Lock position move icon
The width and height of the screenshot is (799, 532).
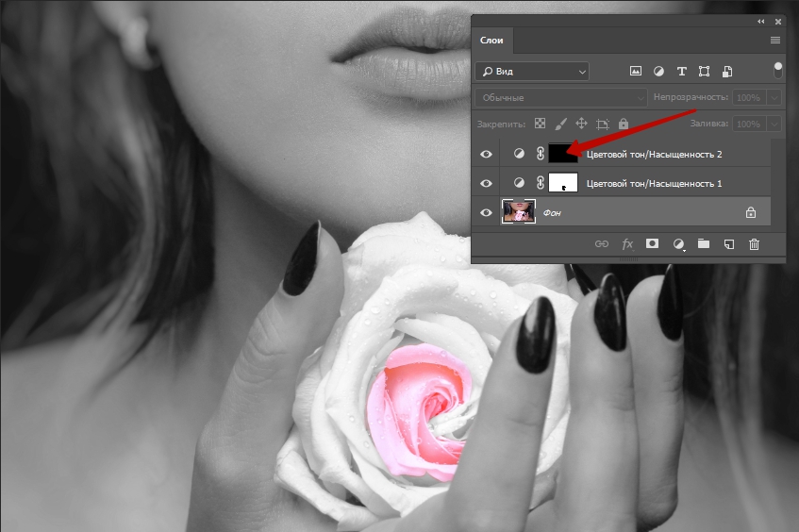point(581,124)
